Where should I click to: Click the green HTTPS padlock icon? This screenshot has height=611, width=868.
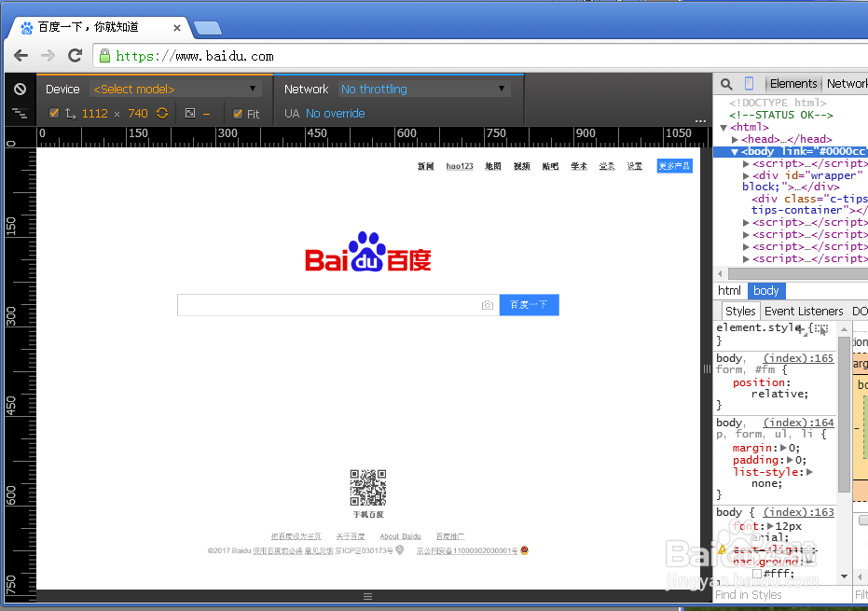pyautogui.click(x=104, y=55)
